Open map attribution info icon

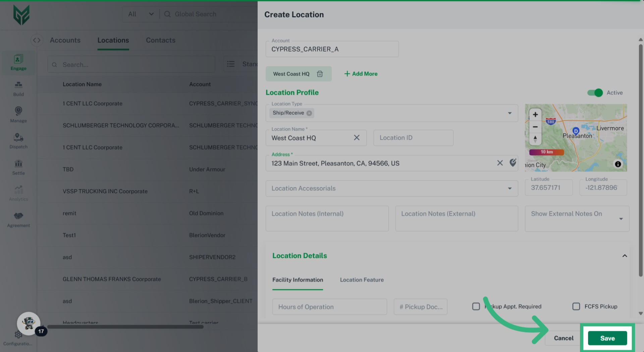618,164
